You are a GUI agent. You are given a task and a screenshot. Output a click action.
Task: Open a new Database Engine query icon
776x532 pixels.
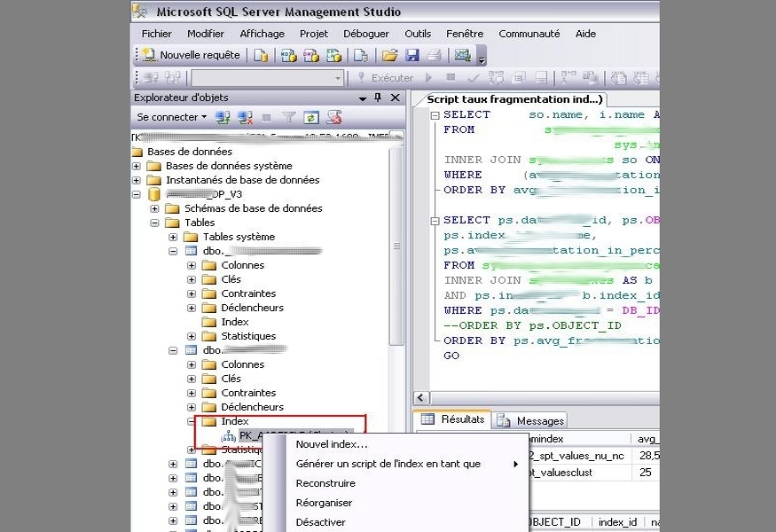point(261,55)
